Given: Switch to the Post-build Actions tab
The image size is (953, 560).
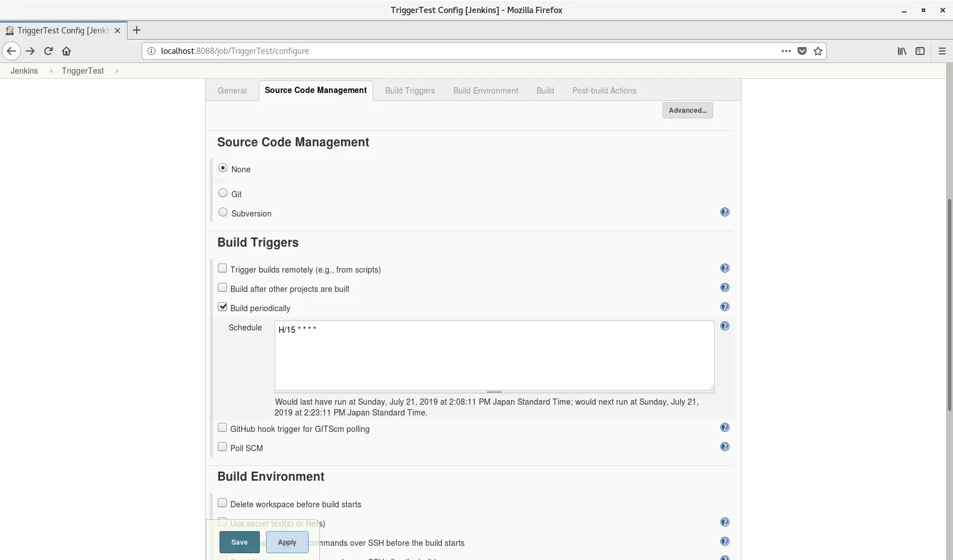Looking at the screenshot, I should [x=604, y=91].
